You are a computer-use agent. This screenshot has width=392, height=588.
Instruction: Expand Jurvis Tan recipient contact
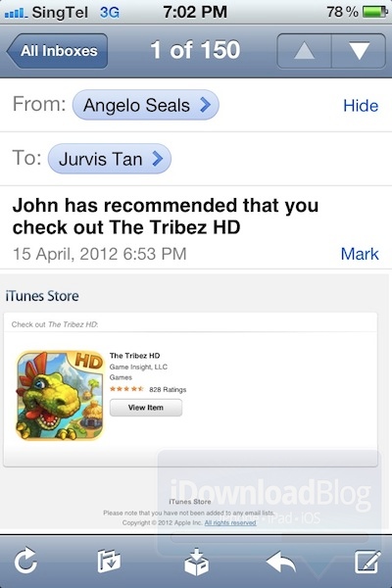tap(110, 159)
